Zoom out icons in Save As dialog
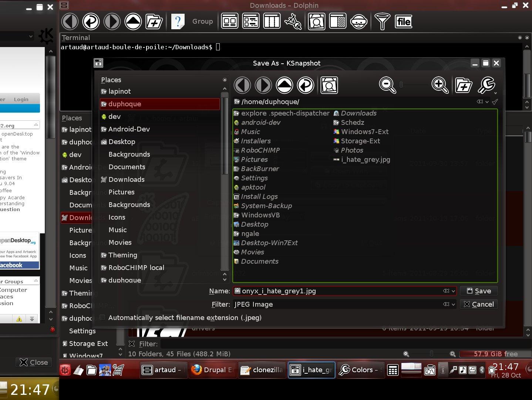Image resolution: width=532 pixels, height=400 pixels. coord(387,85)
